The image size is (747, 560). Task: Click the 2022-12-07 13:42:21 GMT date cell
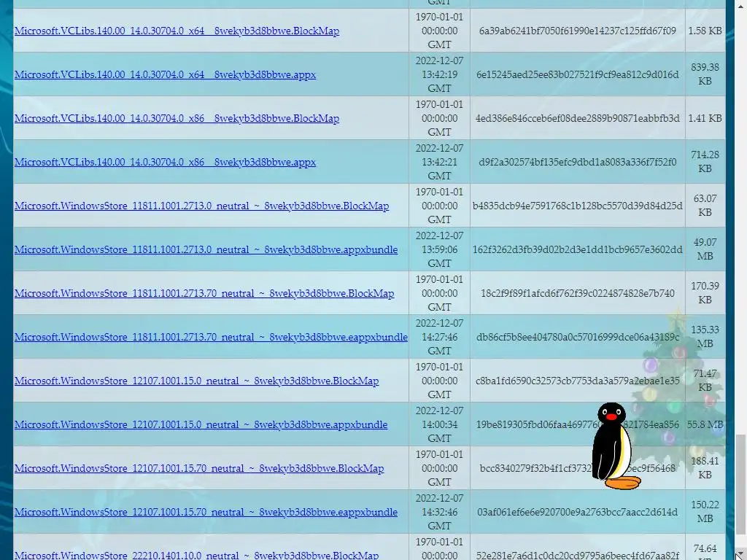point(439,163)
